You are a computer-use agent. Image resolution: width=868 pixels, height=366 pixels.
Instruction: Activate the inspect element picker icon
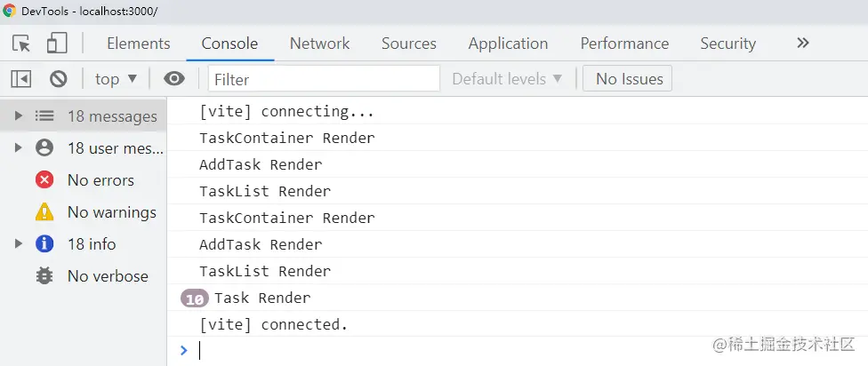(21, 44)
